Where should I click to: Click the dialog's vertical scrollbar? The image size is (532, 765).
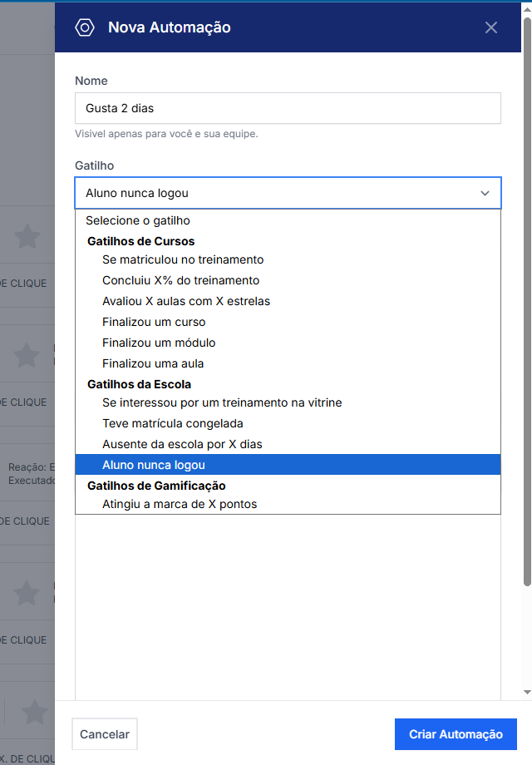coord(527,333)
